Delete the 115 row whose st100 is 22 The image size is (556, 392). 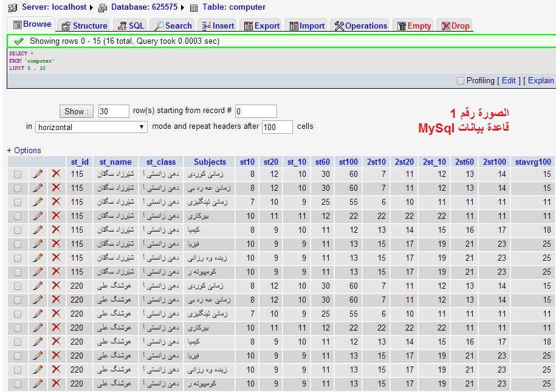point(56,216)
